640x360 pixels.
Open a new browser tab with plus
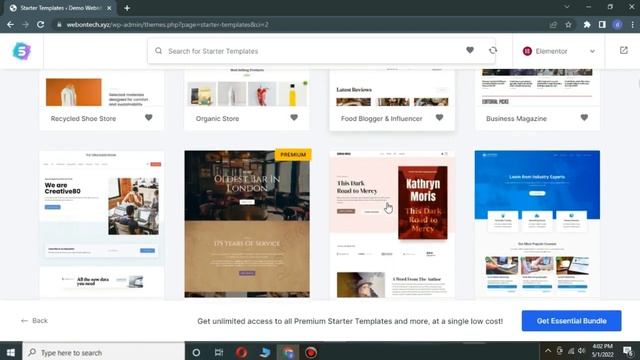point(127,8)
